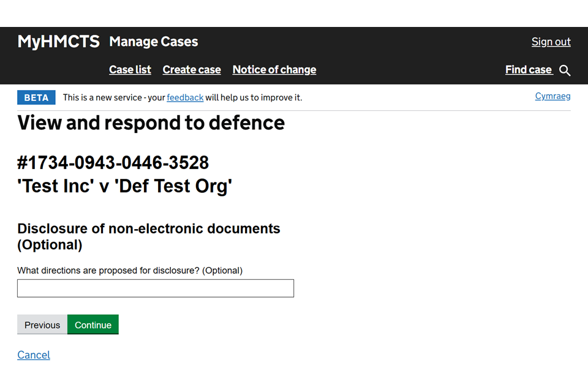
Task: Sign out of the service
Action: [551, 42]
